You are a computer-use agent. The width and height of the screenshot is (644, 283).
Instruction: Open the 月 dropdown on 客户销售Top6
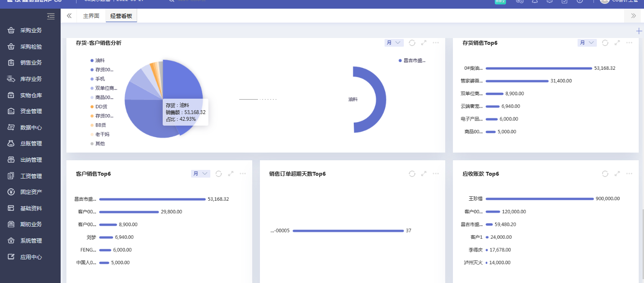[x=200, y=174]
